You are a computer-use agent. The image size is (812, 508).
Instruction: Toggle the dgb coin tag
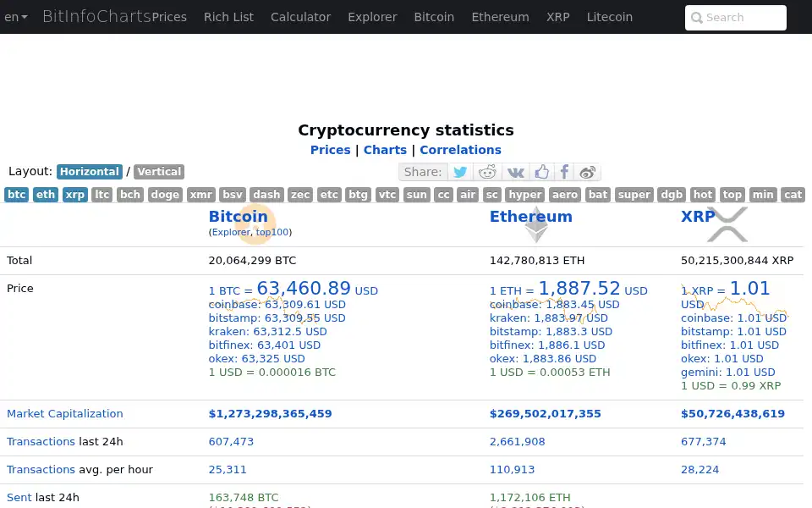point(672,195)
